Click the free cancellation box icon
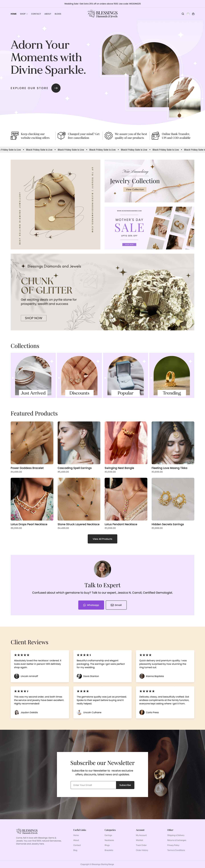The image size is (205, 868). (x=61, y=135)
